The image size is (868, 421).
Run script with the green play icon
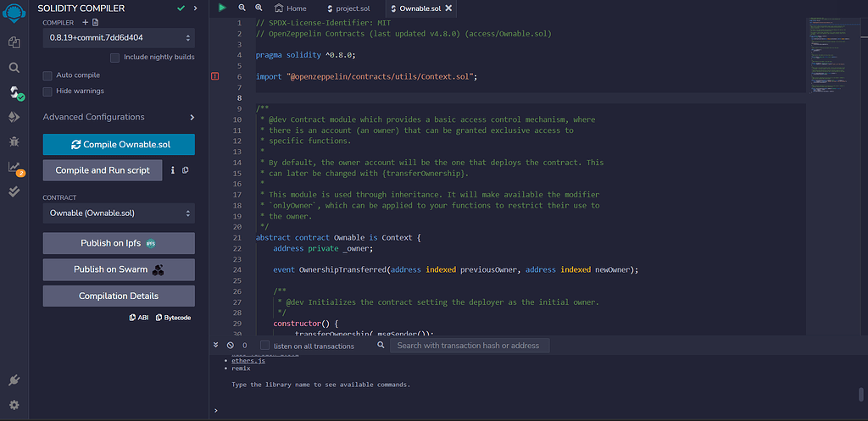pos(222,8)
